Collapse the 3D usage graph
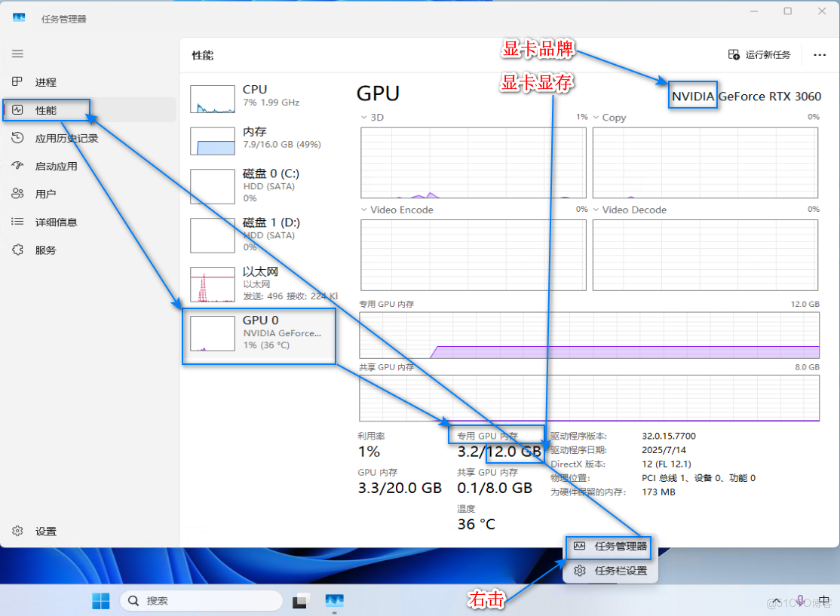This screenshot has width=840, height=616. pos(364,118)
